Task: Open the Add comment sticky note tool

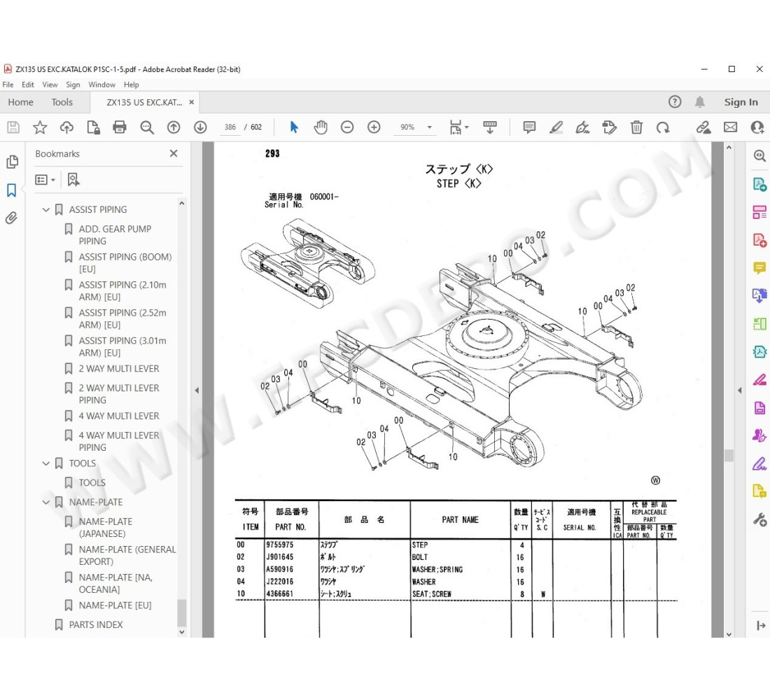Action: [x=529, y=127]
